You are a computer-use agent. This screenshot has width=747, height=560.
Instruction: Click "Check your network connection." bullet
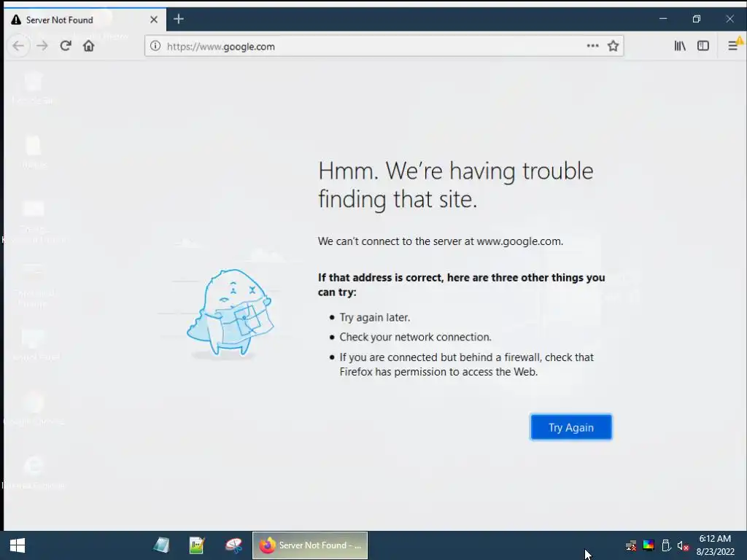[x=415, y=337]
